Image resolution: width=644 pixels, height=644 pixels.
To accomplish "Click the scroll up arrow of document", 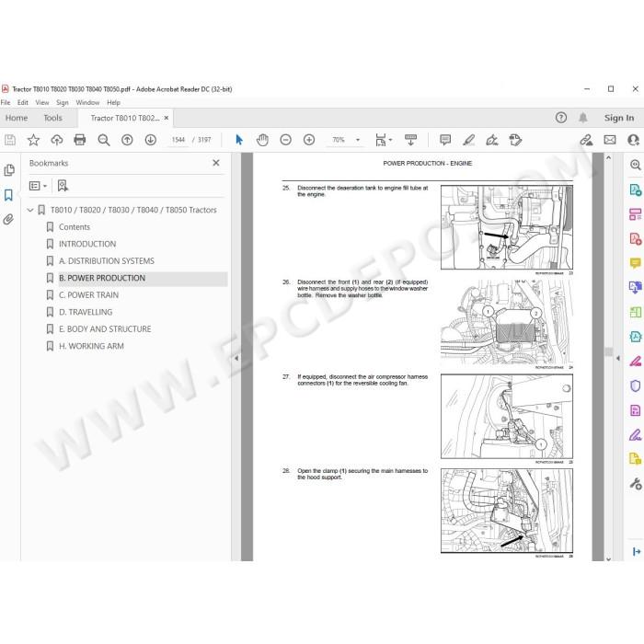I will coord(609,157).
